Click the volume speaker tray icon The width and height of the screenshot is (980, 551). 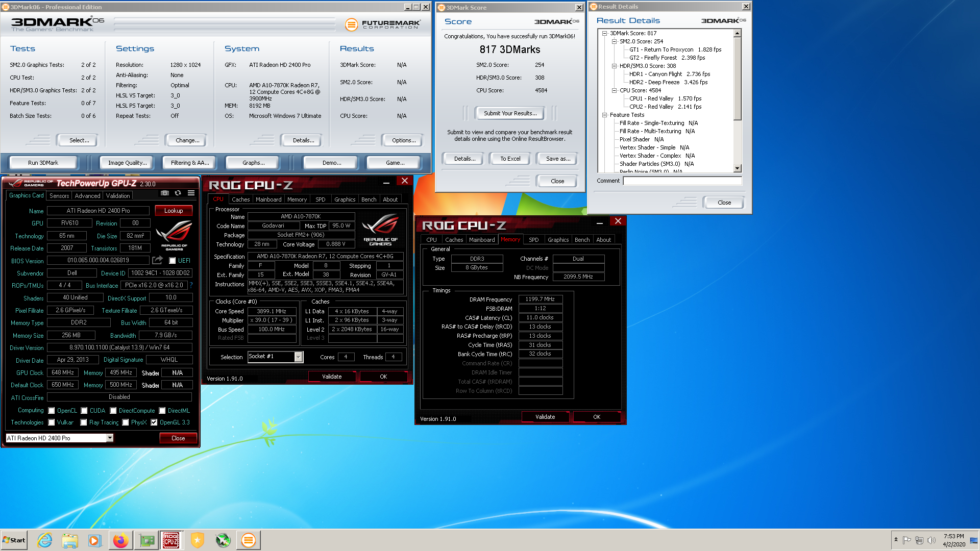932,540
